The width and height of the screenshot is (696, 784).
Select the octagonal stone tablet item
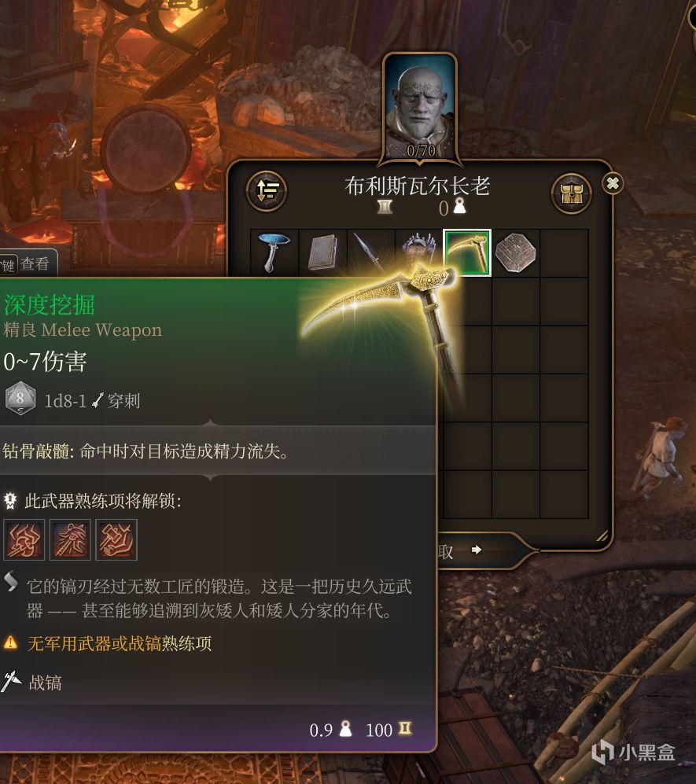pyautogui.click(x=515, y=253)
